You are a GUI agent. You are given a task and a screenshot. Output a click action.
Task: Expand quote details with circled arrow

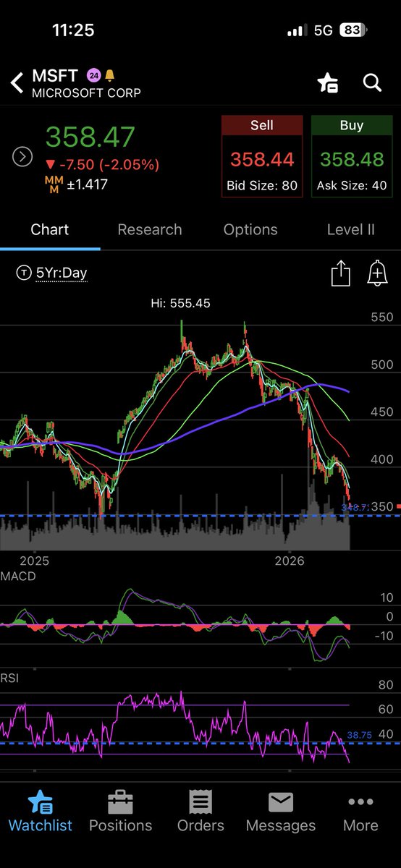[x=22, y=156]
